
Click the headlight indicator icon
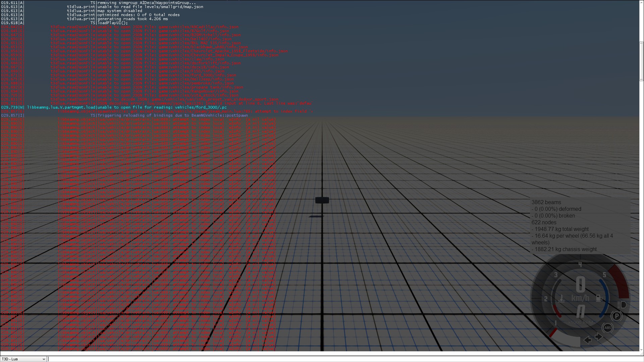click(622, 305)
